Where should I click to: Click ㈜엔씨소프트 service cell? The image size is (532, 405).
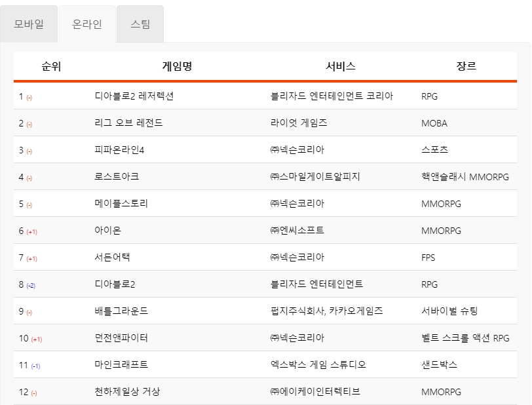coord(297,230)
